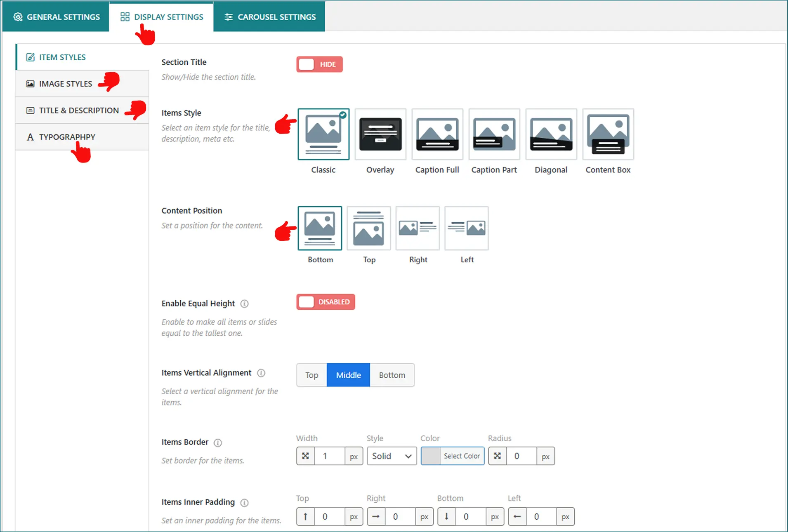Set content position to Left
The height and width of the screenshot is (532, 788).
click(466, 228)
